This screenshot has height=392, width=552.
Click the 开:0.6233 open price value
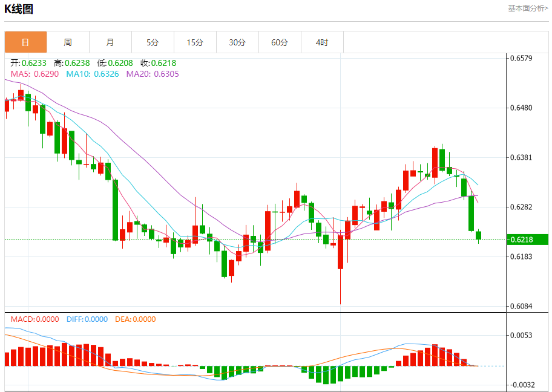pos(28,63)
